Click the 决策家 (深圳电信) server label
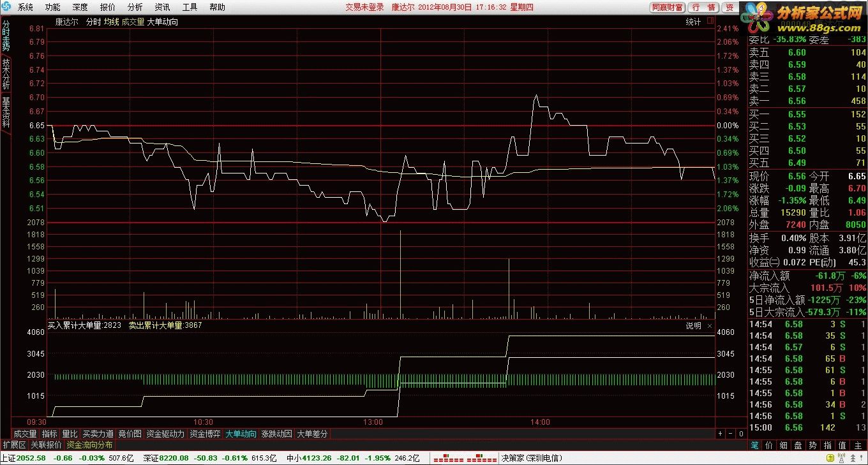 pyautogui.click(x=532, y=458)
